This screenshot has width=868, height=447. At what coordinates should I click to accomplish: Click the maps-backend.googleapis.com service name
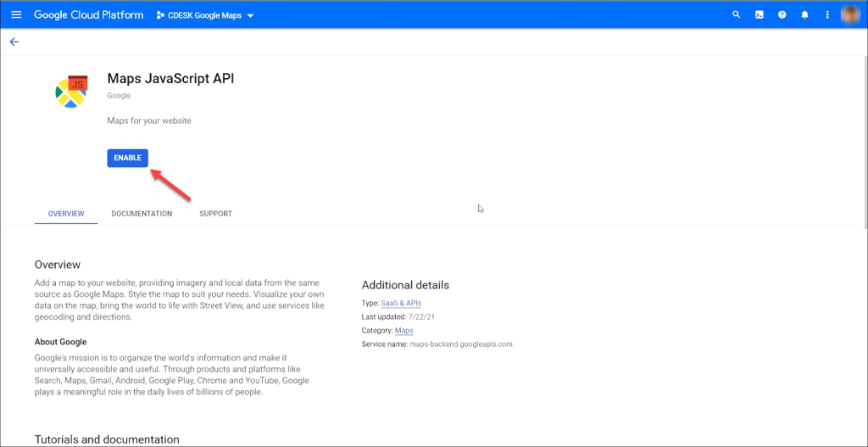[x=459, y=344]
